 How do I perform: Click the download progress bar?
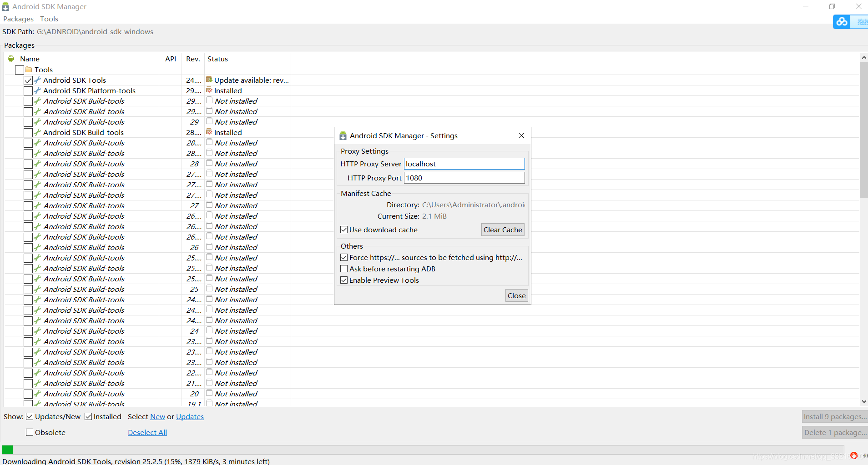[423, 450]
